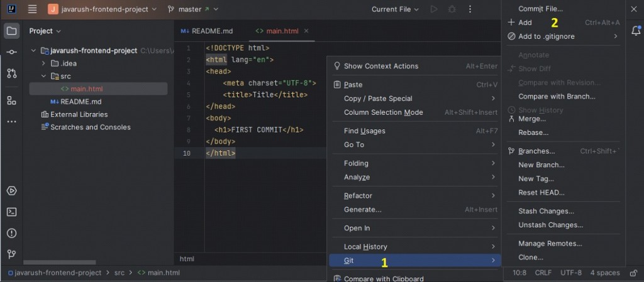The width and height of the screenshot is (644, 282).
Task: Open the javarush-frontend-project dropdown
Action: 103,9
